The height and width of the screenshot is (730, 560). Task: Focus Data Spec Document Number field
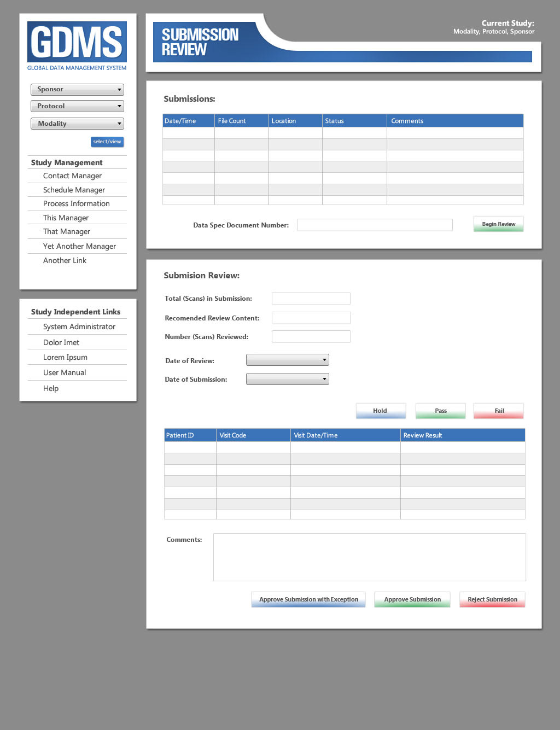tap(375, 225)
